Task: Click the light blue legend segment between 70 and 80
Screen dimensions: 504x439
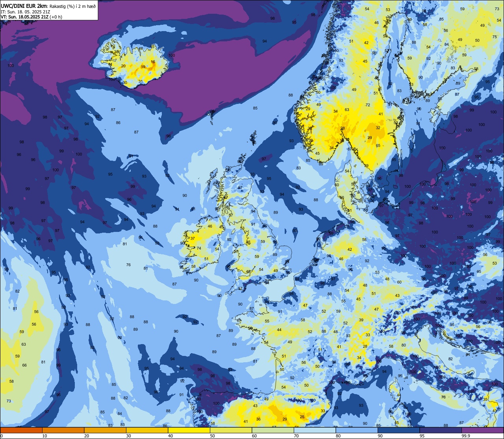Action: point(315,430)
